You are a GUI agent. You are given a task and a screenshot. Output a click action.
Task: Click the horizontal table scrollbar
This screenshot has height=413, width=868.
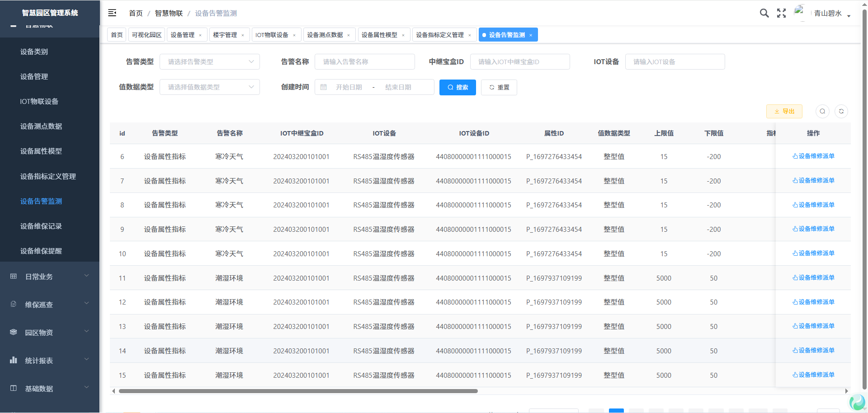pyautogui.click(x=298, y=391)
